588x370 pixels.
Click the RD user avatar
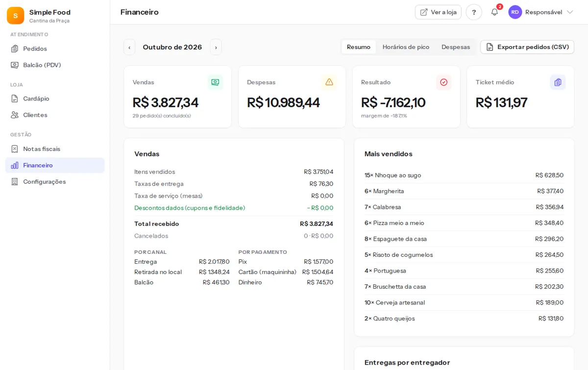515,12
